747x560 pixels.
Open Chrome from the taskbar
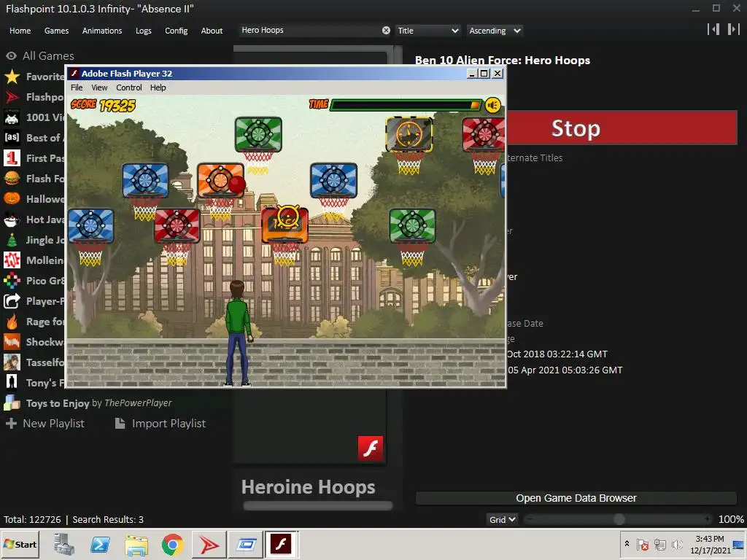pyautogui.click(x=172, y=545)
